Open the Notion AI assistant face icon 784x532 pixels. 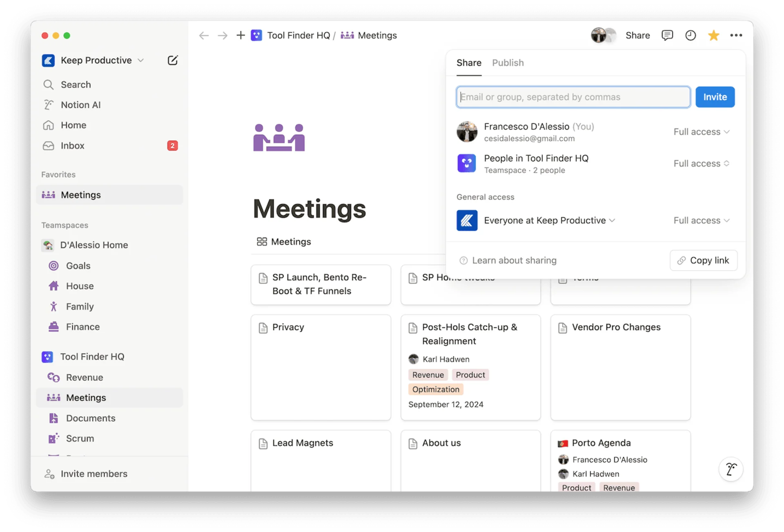[x=731, y=469]
